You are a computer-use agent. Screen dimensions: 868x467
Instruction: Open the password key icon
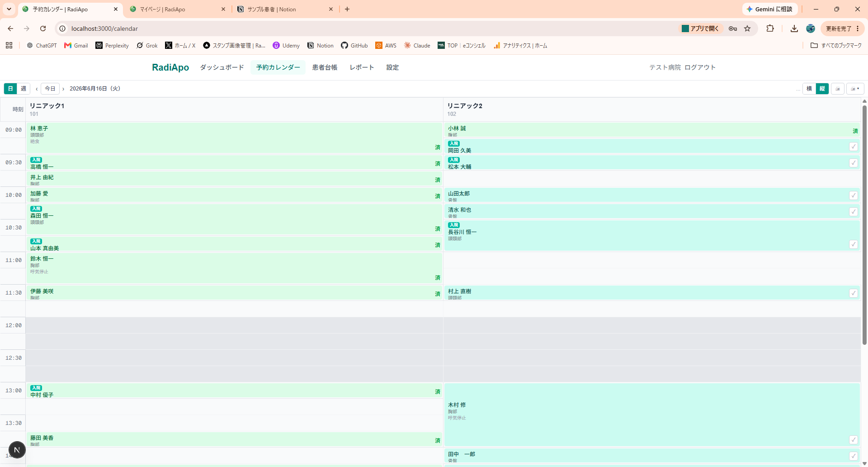pyautogui.click(x=733, y=29)
